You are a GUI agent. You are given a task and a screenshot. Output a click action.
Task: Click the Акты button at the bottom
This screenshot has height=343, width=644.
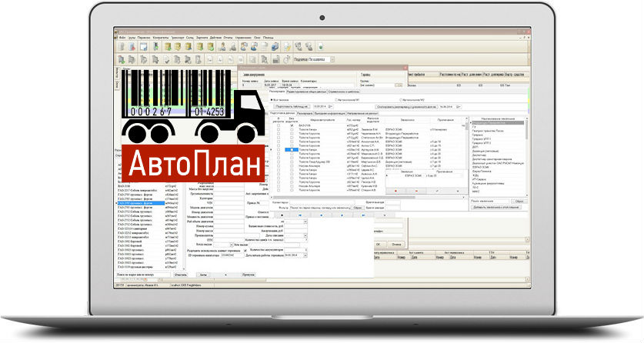click(x=203, y=275)
